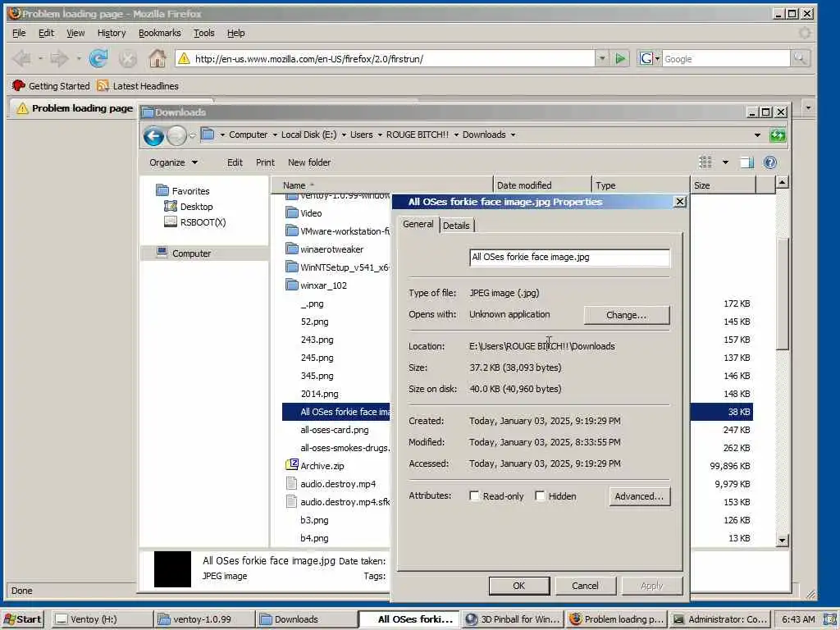Click the Explorer Forward button in Downloads window

pyautogui.click(x=176, y=136)
